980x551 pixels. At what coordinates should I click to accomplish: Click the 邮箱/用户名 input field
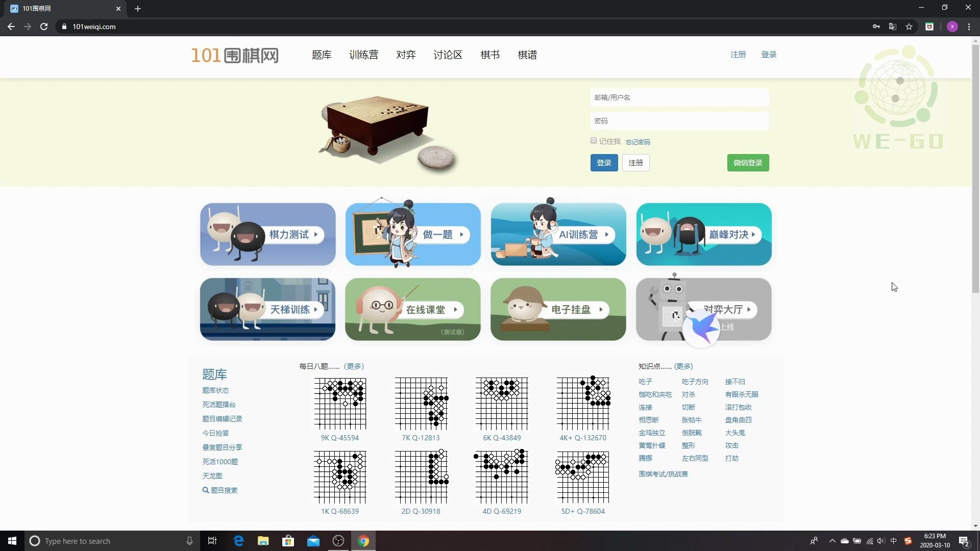pos(679,97)
